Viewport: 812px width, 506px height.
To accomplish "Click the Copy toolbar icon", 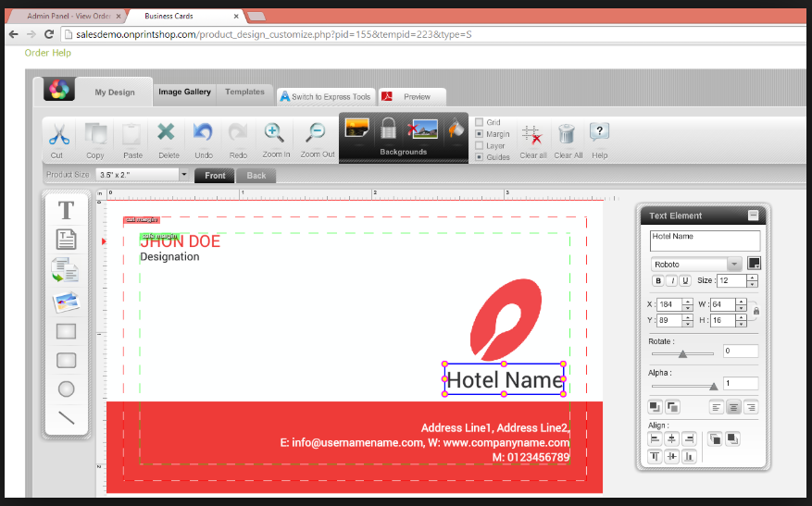I will [95, 134].
